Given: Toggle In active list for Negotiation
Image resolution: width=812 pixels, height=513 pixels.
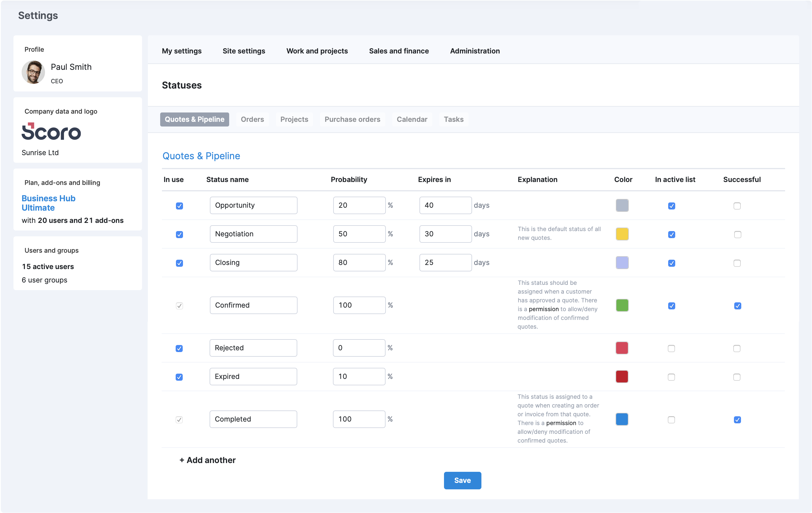Looking at the screenshot, I should (x=672, y=234).
